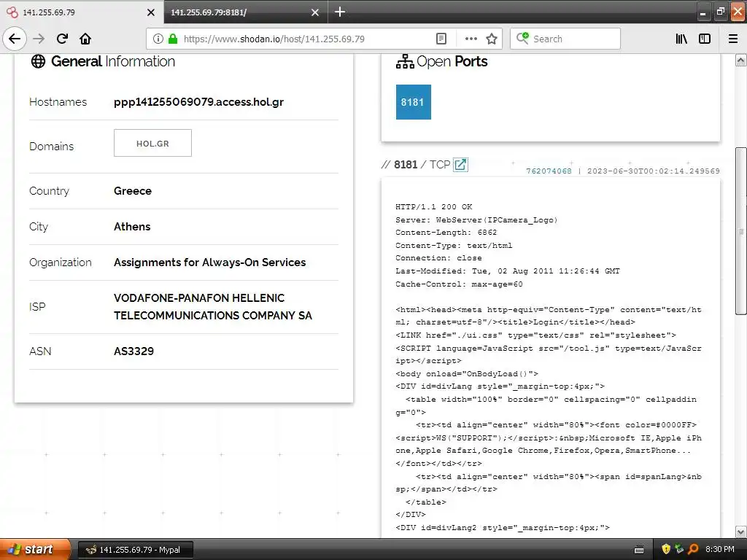The image size is (747, 560).
Task: Click the HOL.GR domain button
Action: pyautogui.click(x=152, y=144)
